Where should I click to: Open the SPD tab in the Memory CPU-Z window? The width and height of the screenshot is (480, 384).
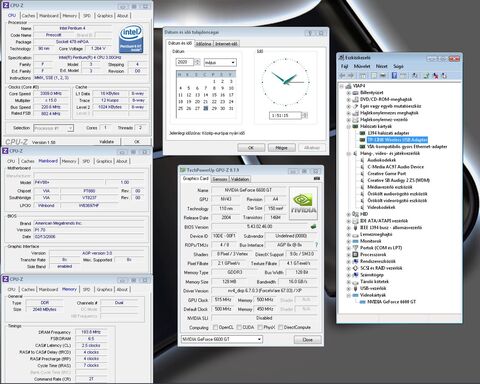click(x=86, y=289)
